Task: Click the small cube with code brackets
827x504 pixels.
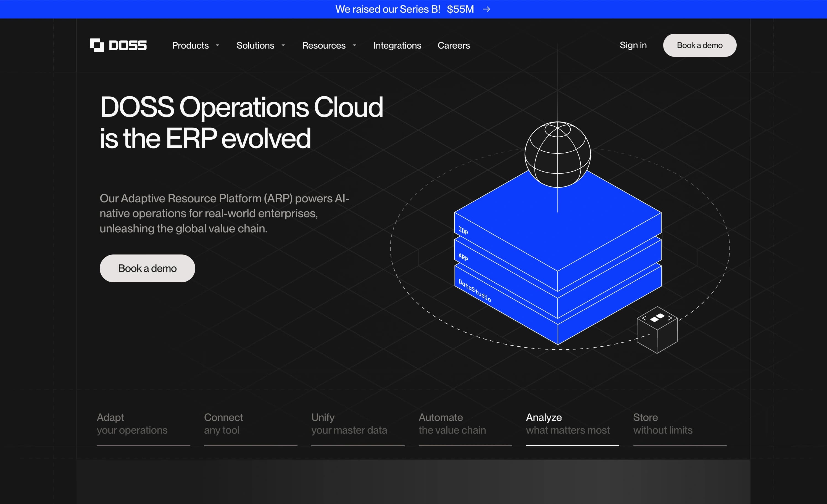Action: pyautogui.click(x=657, y=330)
